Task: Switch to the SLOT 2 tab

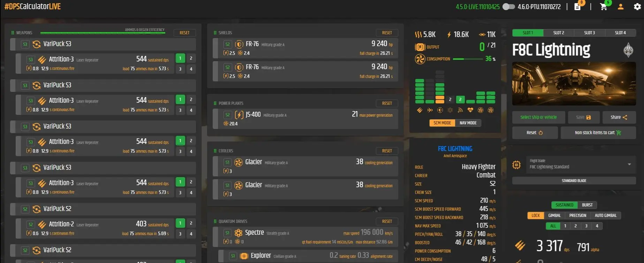Action: pos(559,33)
